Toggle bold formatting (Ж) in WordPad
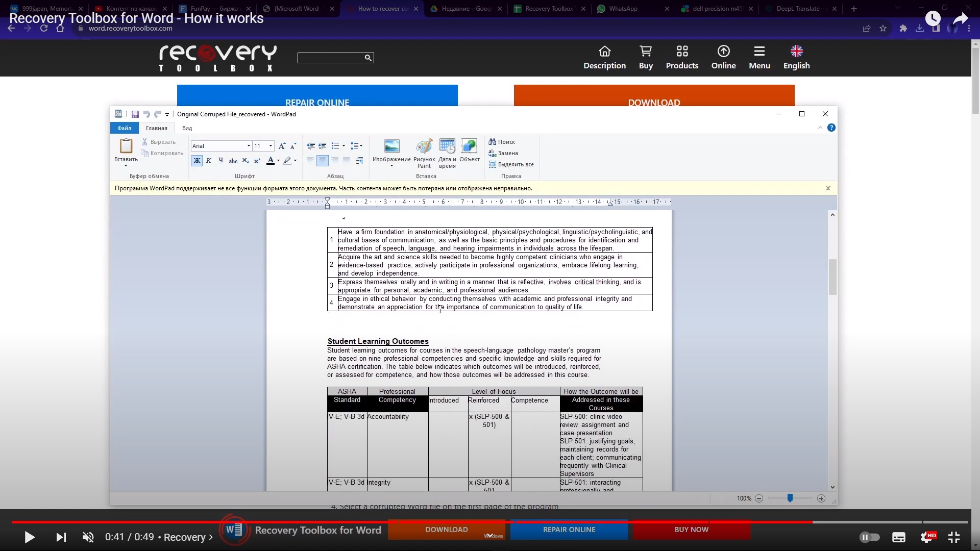This screenshot has width=980, height=551. [x=197, y=161]
